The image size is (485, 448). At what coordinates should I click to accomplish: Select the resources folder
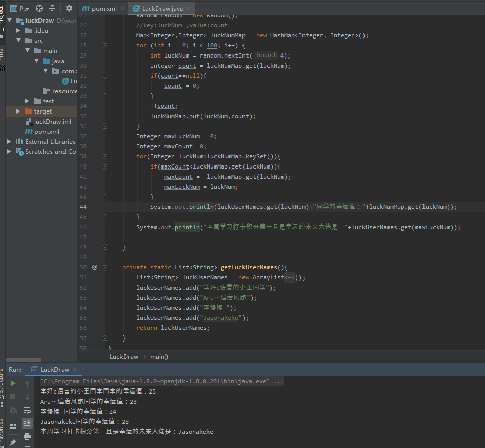[x=60, y=91]
